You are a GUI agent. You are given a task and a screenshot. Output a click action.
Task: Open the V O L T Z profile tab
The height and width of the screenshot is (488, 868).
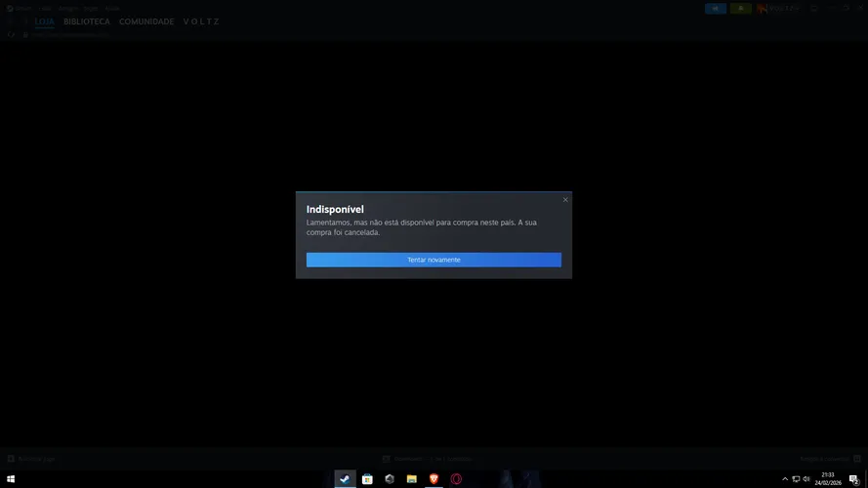click(201, 21)
